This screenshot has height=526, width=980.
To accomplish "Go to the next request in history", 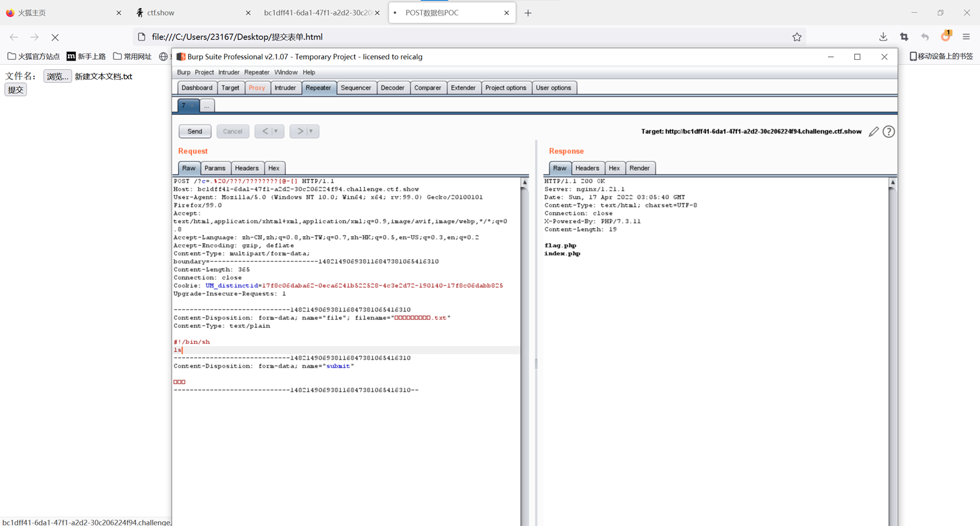I will 300,131.
